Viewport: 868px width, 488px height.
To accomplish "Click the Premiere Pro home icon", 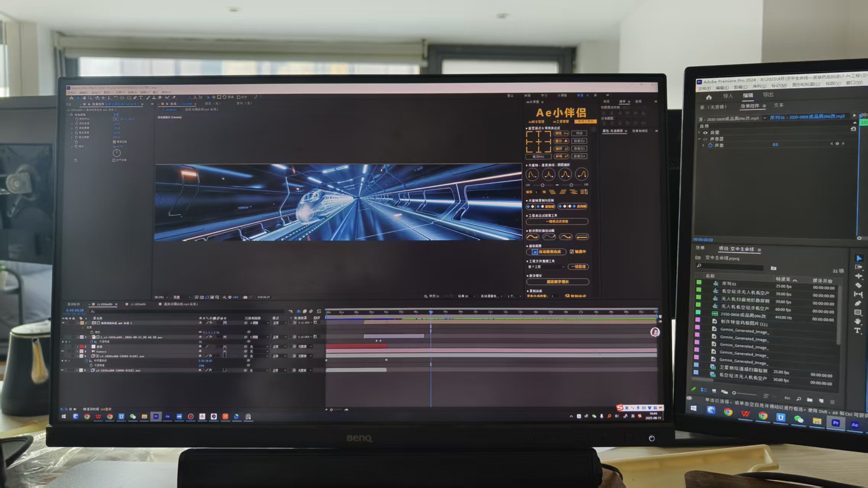I will pos(709,97).
